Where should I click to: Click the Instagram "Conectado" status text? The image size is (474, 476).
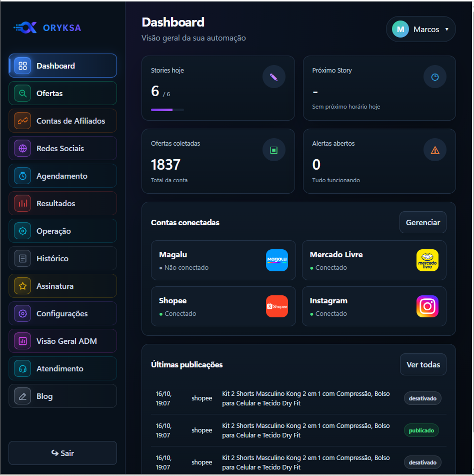331,314
